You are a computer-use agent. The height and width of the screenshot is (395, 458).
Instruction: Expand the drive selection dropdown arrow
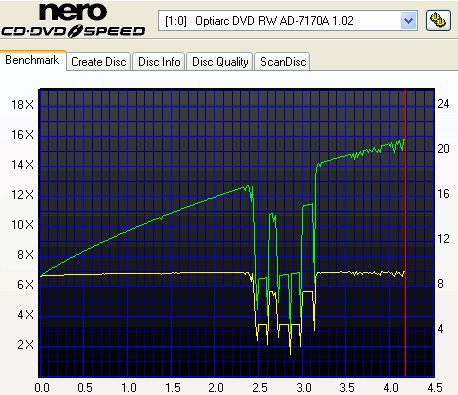408,21
